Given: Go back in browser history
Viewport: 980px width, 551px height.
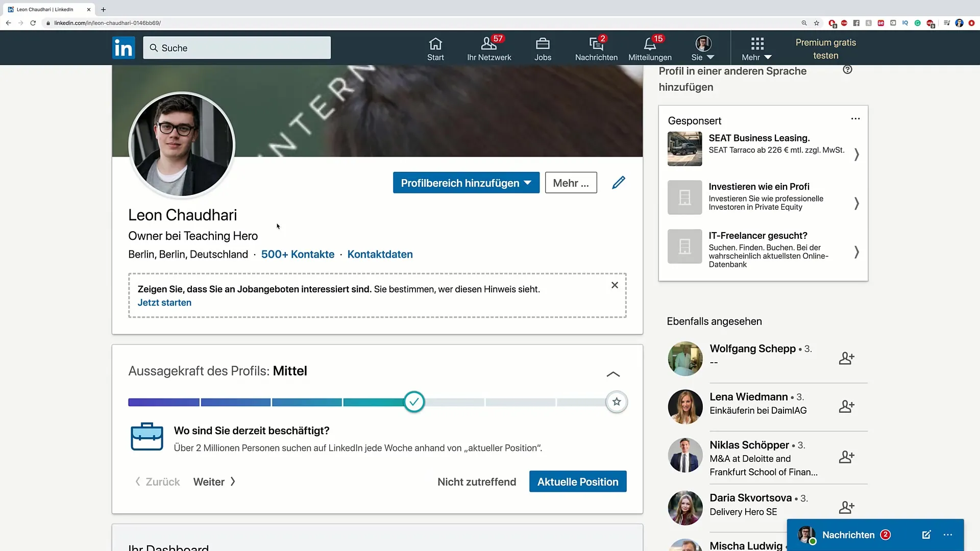Looking at the screenshot, I should coord(8,23).
